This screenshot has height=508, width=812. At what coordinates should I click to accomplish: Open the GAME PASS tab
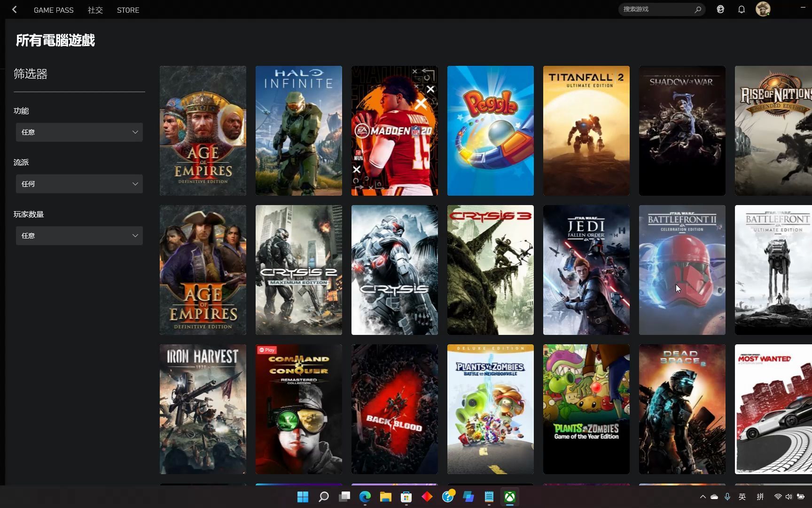[x=54, y=10]
